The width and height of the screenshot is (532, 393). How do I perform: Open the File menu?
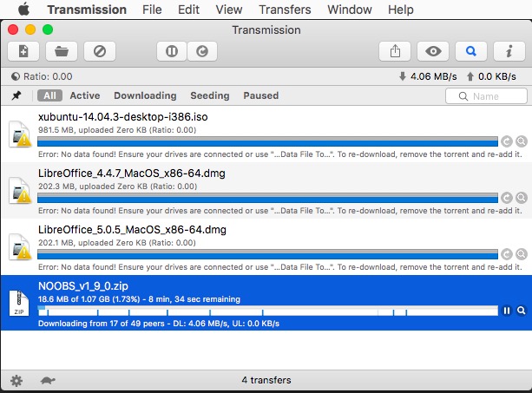click(152, 10)
